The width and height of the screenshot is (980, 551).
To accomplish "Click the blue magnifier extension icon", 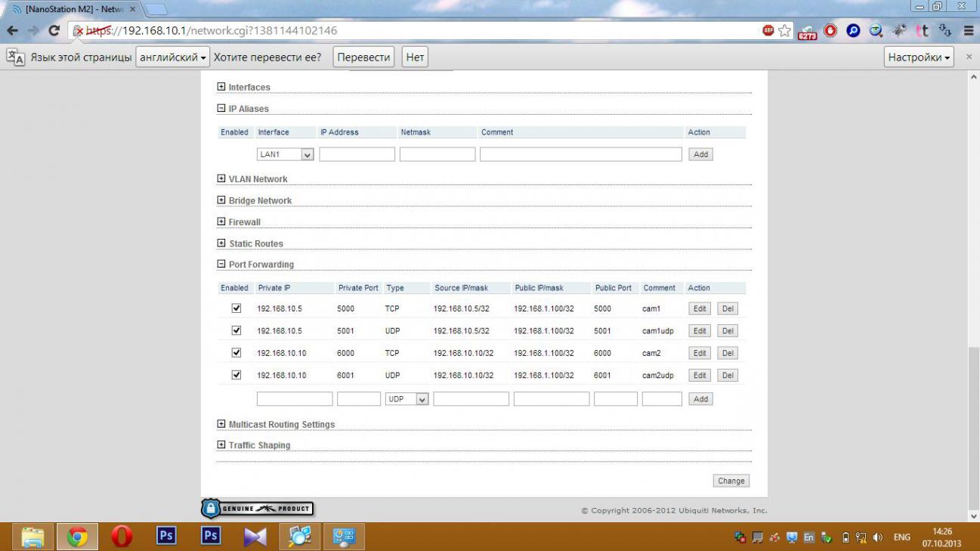I will coord(853,31).
